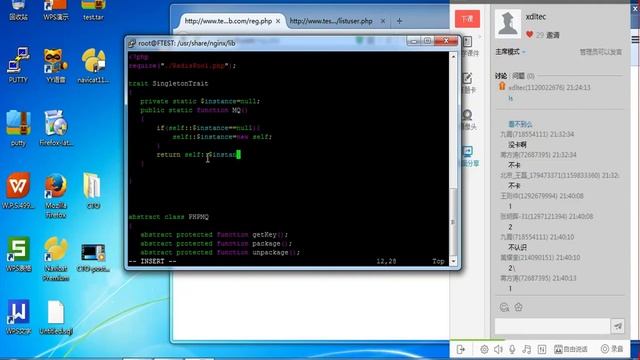Click the 管理员可以发言 label
Viewport: 640px width, 360px height.
coord(601,52)
